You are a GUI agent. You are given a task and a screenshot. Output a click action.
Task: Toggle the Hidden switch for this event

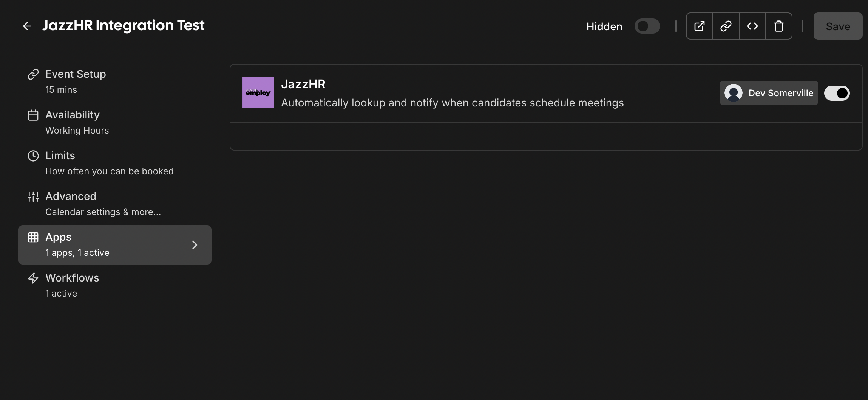tap(647, 26)
